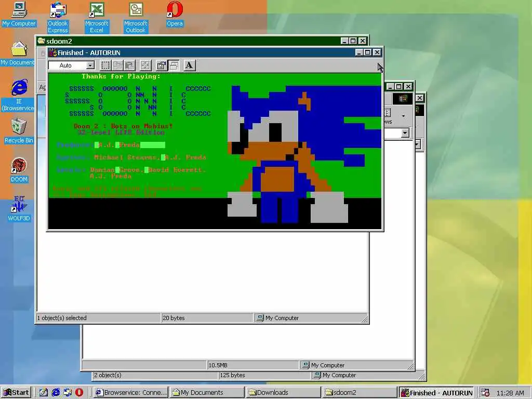Click the '125 bytes' status bar entry
Viewport: 532px width, 399px height.
pos(232,375)
